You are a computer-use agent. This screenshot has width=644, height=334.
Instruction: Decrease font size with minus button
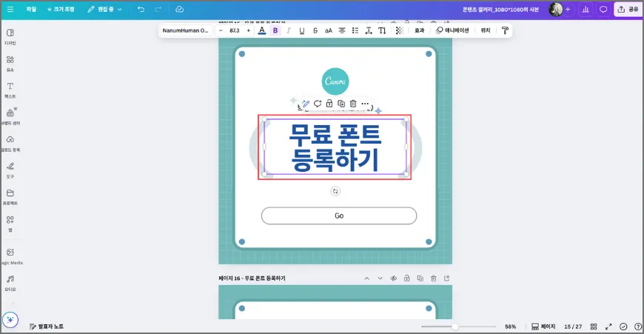(221, 30)
